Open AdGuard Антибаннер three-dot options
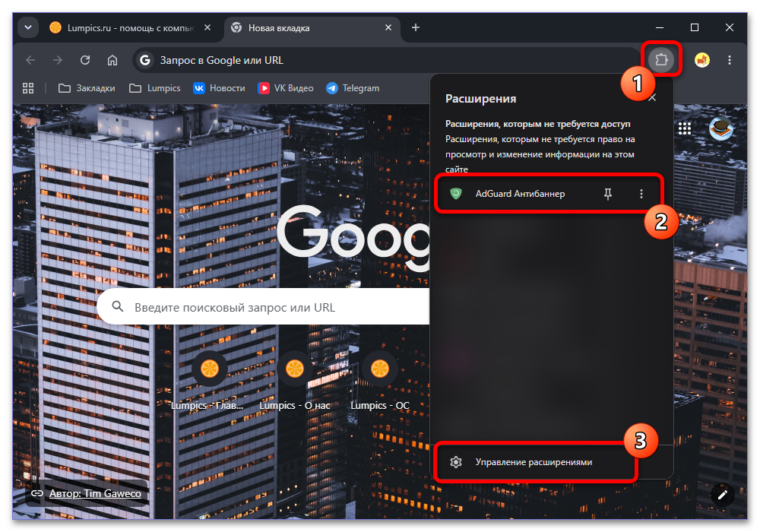The width and height of the screenshot is (760, 532). click(641, 194)
